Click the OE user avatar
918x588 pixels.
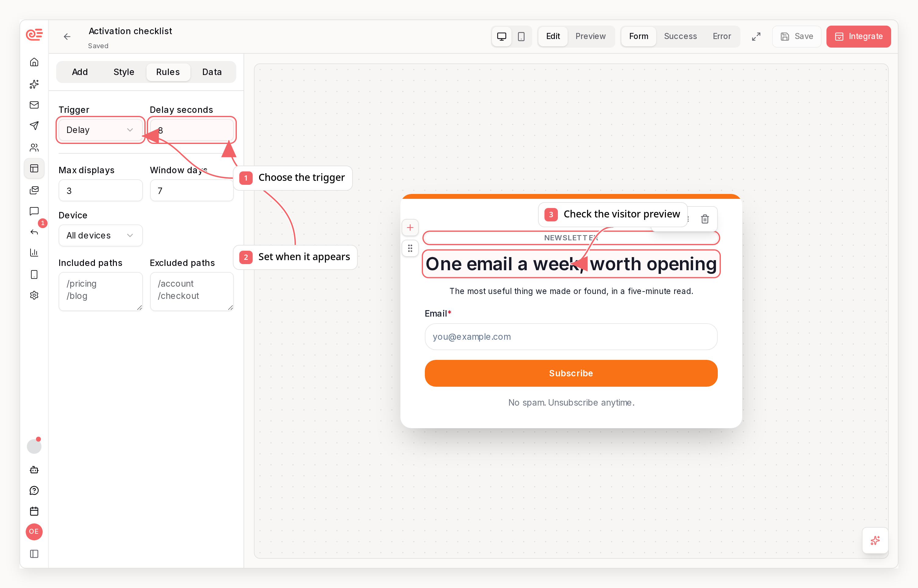click(34, 532)
